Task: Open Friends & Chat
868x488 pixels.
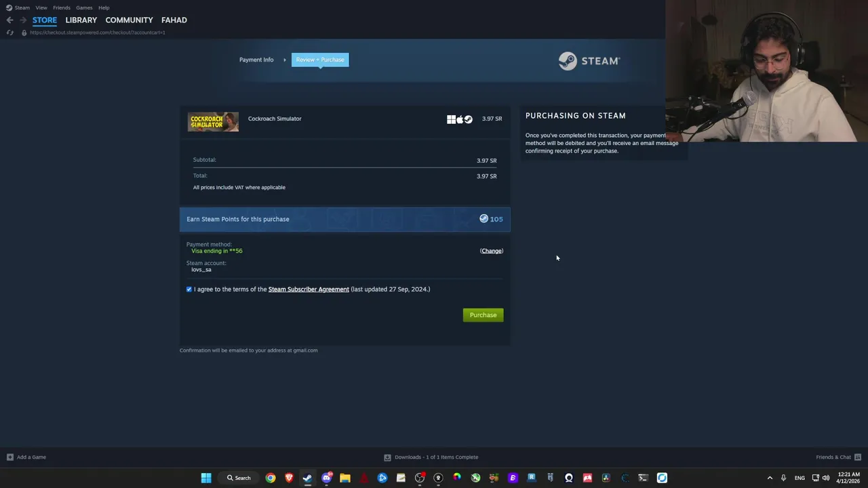Action: pyautogui.click(x=833, y=457)
